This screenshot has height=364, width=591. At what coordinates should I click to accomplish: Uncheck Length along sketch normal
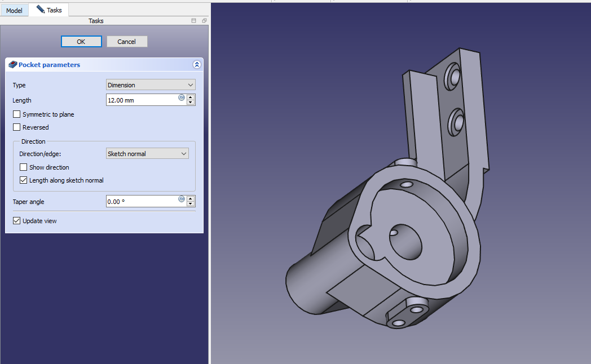tap(24, 180)
